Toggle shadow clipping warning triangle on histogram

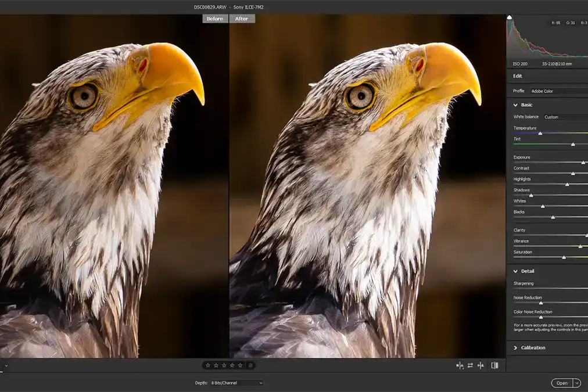coord(509,17)
